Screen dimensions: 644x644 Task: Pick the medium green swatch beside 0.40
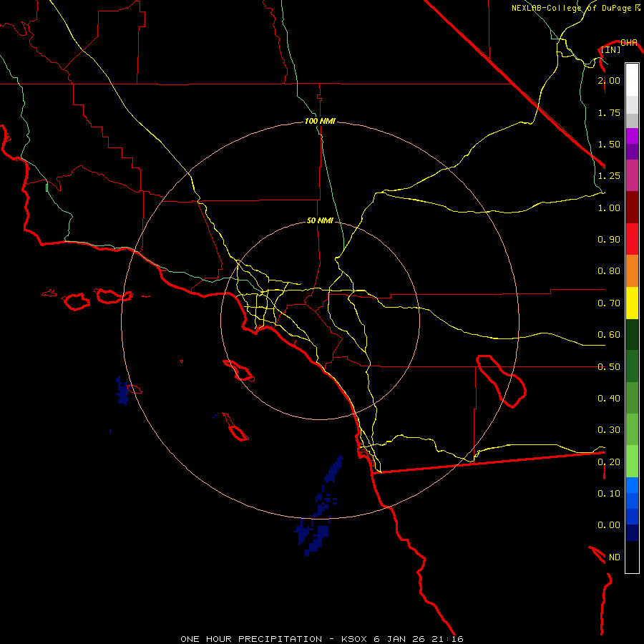(x=632, y=398)
